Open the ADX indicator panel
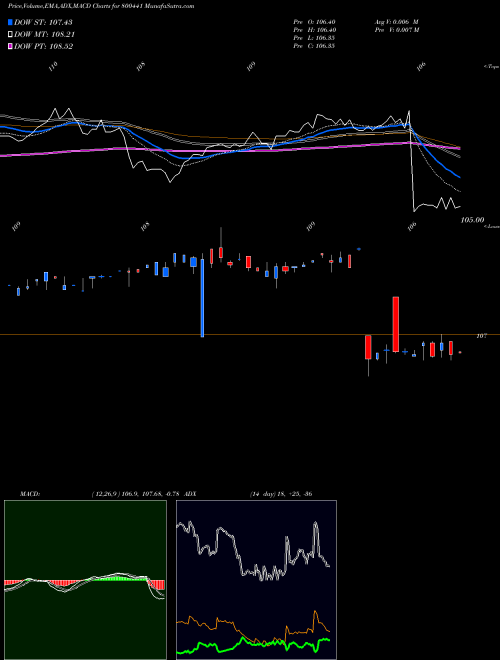Viewport: 500px width, 660px height. [x=256, y=580]
